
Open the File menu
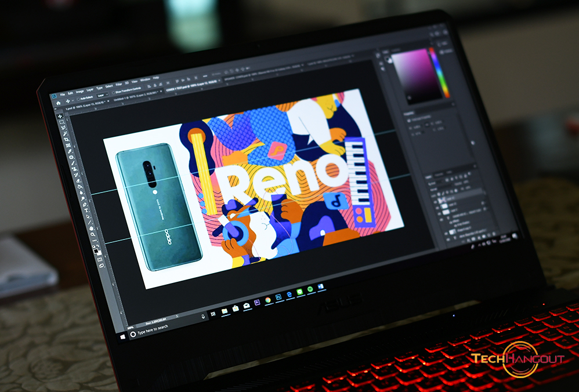63,95
